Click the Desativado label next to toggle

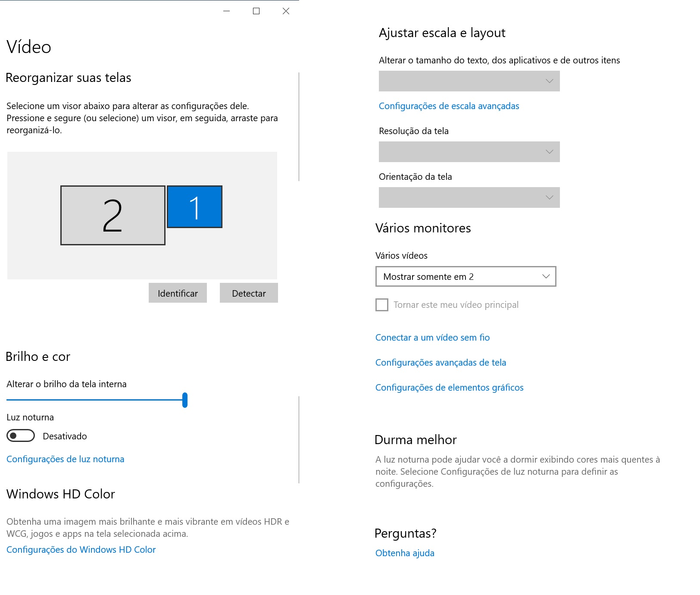65,436
